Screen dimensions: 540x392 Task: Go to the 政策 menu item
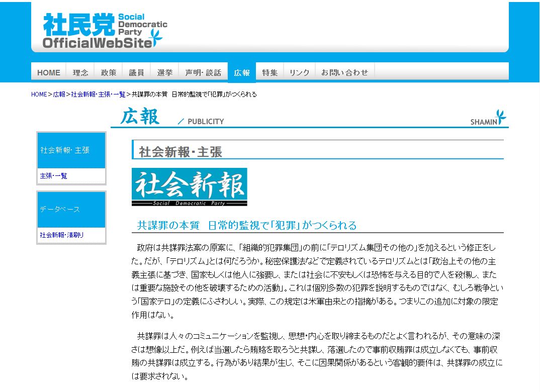109,72
